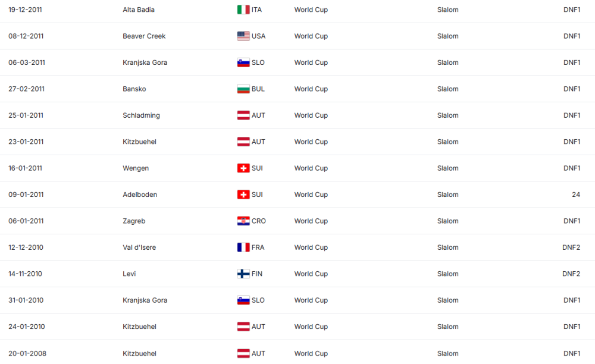Image resolution: width=595 pixels, height=364 pixels.
Task: Select the Val d'Isere location
Action: [x=139, y=247]
